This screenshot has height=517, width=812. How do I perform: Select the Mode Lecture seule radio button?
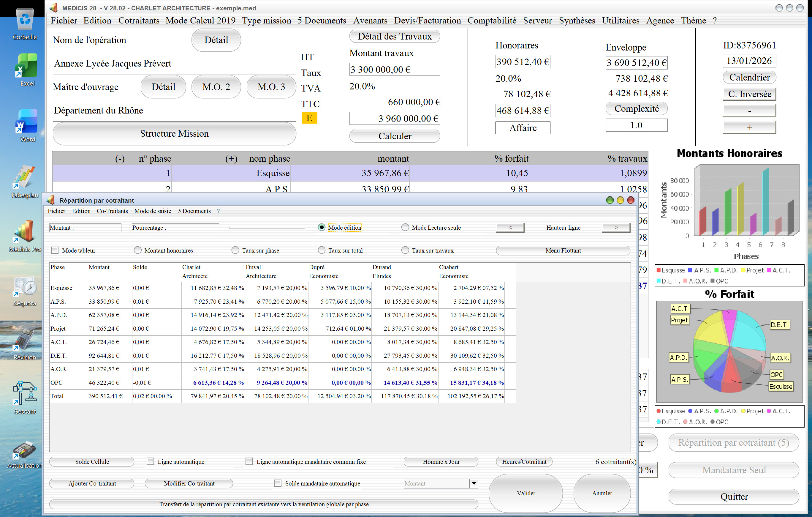(x=405, y=228)
